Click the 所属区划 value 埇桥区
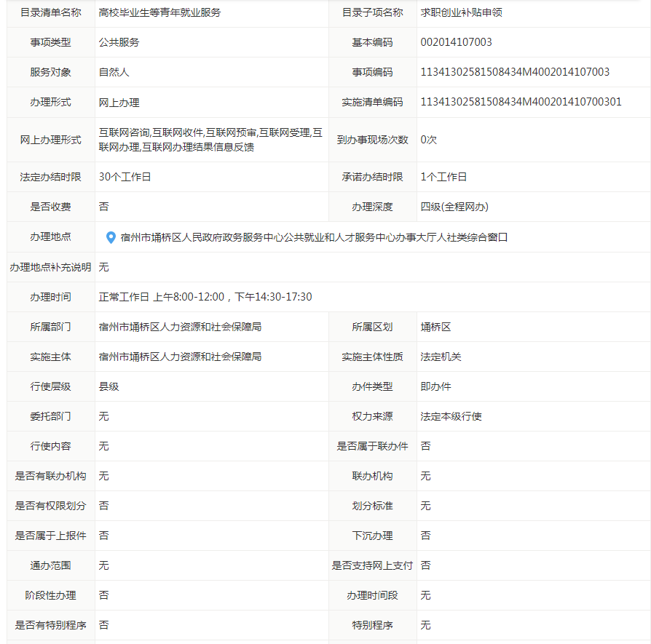651x644 pixels. [435, 327]
